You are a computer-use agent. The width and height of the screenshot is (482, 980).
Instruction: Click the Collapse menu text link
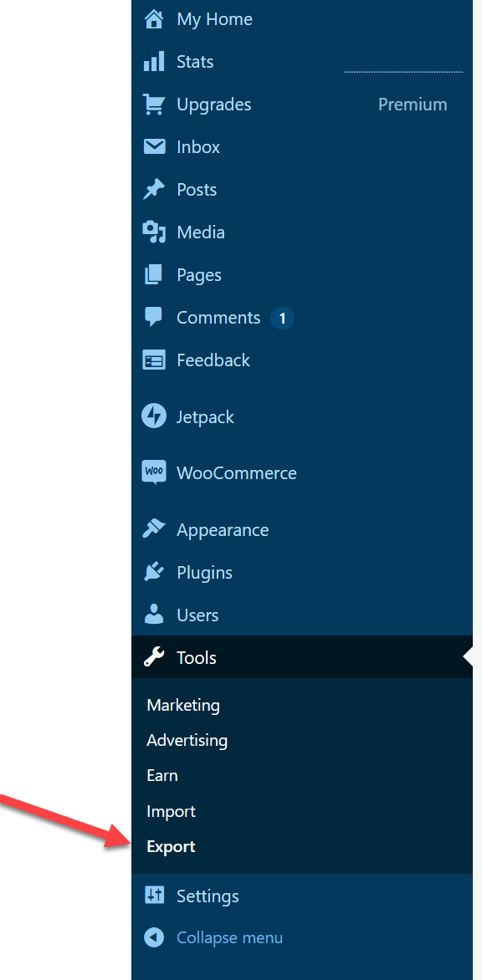pyautogui.click(x=229, y=938)
